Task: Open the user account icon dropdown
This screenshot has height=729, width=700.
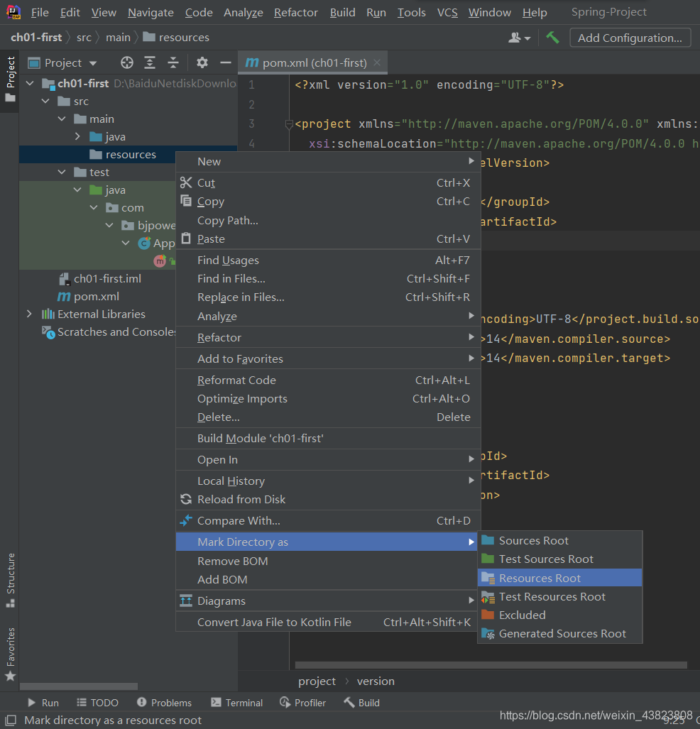Action: [x=519, y=38]
